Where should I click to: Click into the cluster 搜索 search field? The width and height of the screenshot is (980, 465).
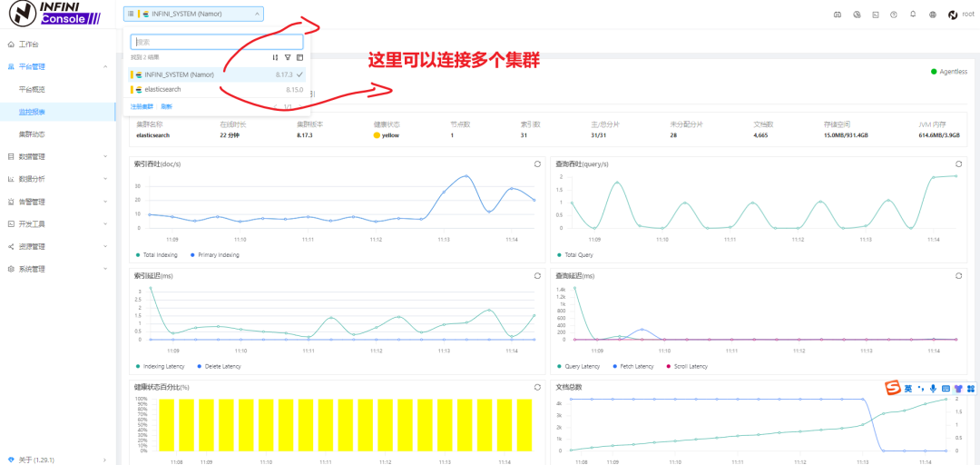pos(217,42)
